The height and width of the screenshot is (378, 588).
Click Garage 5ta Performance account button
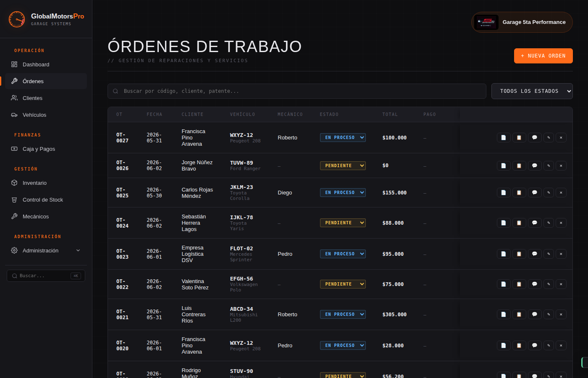click(522, 22)
